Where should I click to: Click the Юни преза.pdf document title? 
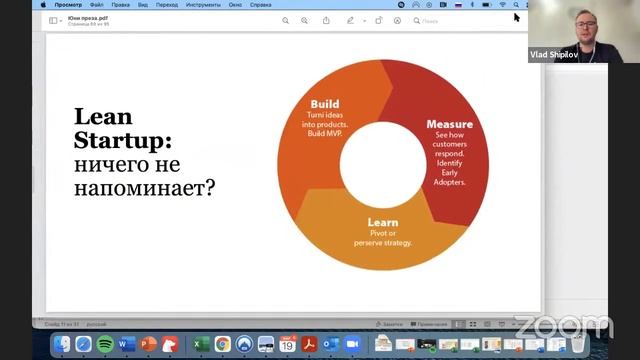pos(88,18)
